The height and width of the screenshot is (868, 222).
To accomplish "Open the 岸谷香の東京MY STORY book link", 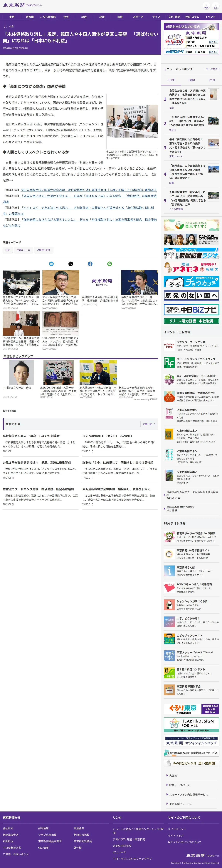I will [180, 509].
